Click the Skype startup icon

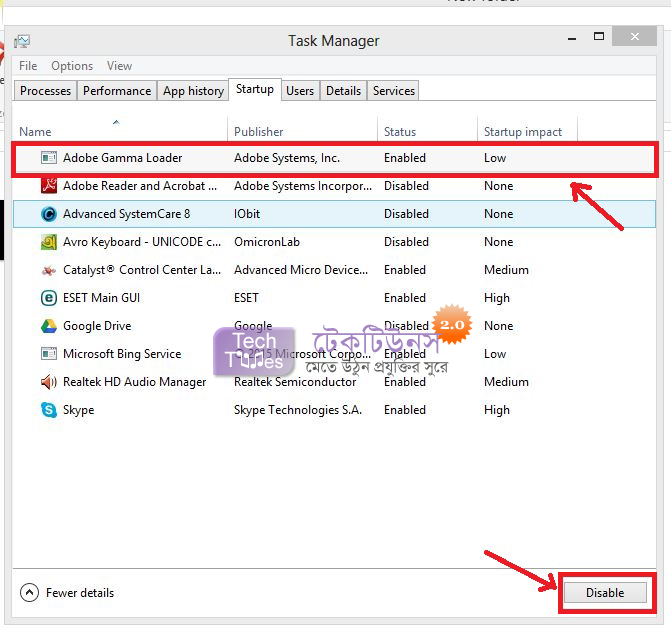(49, 410)
